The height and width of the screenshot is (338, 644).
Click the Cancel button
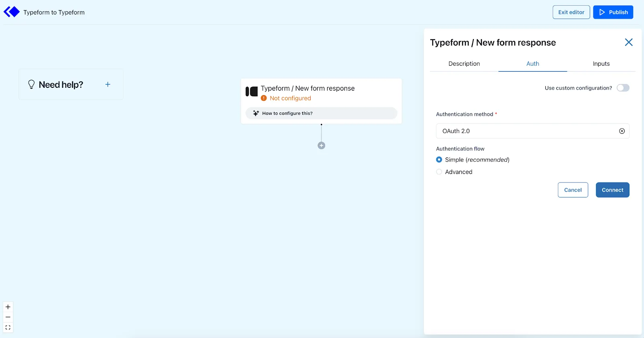point(573,190)
